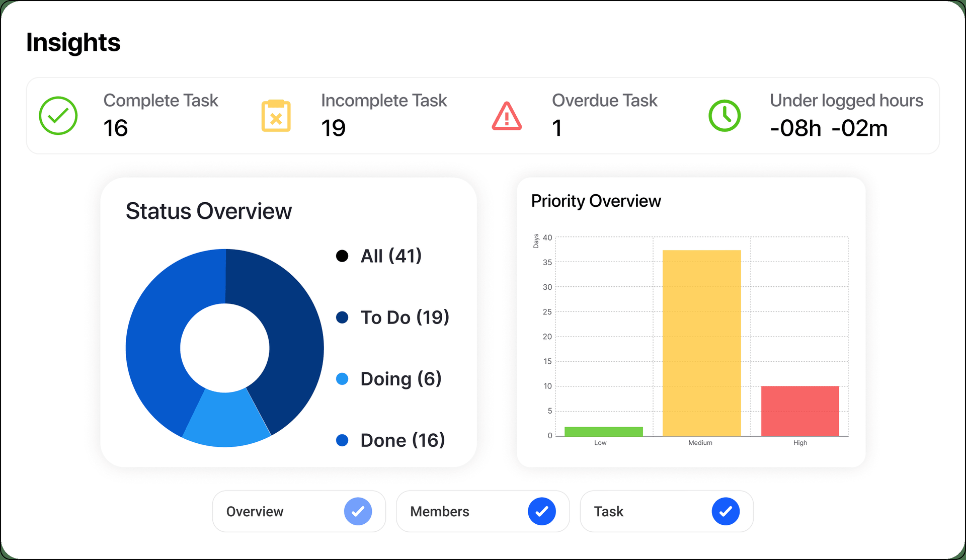Select the Members option label

440,512
